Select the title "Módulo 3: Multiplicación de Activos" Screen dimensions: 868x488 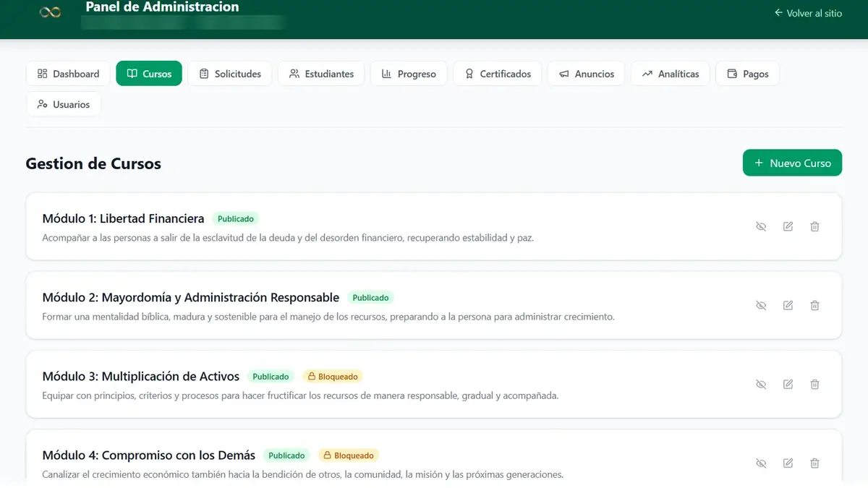click(141, 376)
